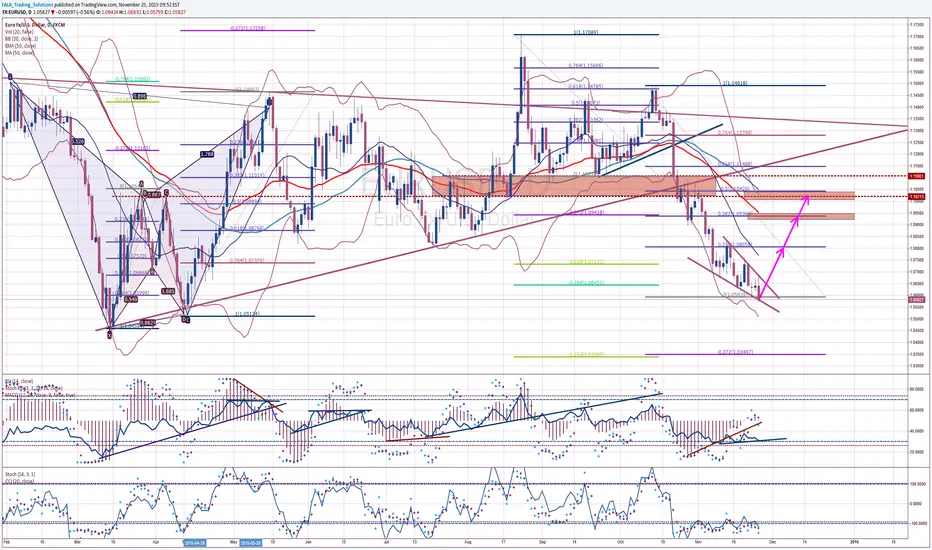Select the BB (20, close, 2) indicator legend
Viewport: 932px width, 550px height.
click(21, 39)
